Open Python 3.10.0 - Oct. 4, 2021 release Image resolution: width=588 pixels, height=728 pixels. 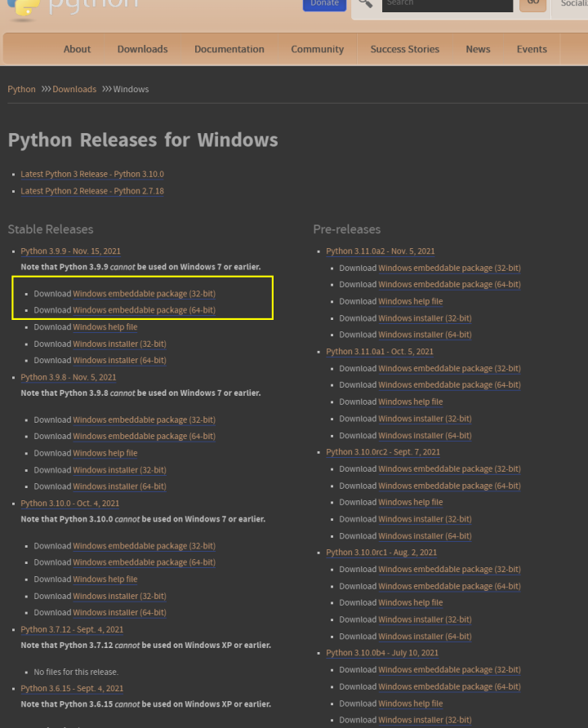69,504
